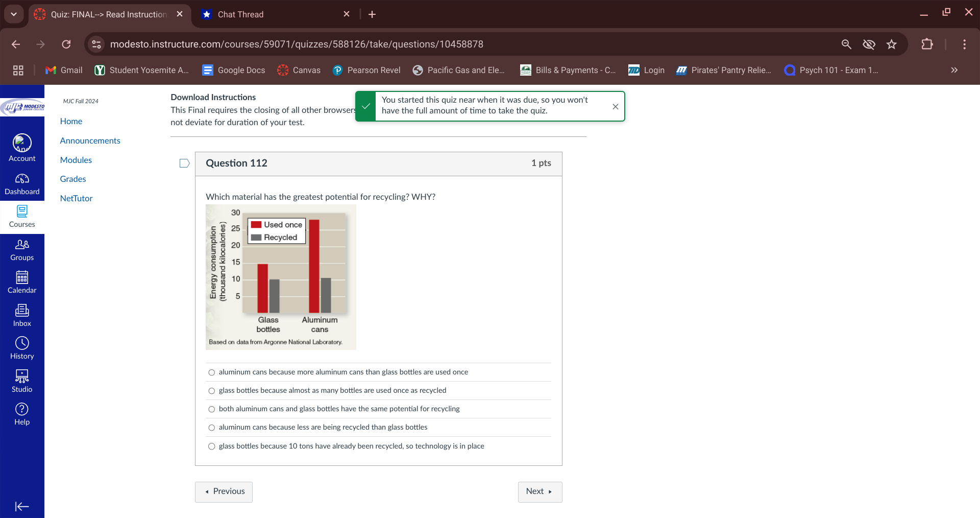Open the apps grid in bookmarks bar
This screenshot has height=518, width=980.
tap(18, 70)
